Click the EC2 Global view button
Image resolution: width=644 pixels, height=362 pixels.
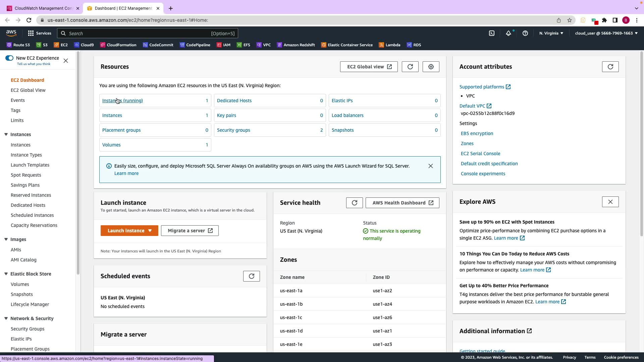pos(369,67)
